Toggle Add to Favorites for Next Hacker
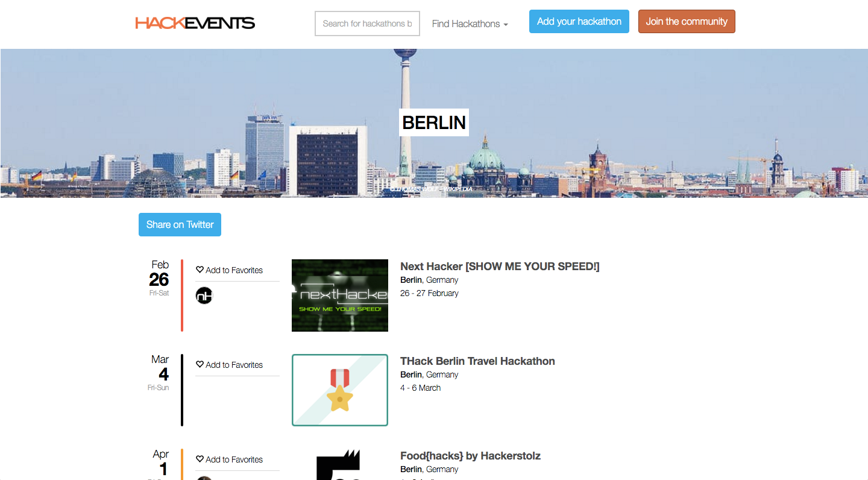 tap(230, 270)
